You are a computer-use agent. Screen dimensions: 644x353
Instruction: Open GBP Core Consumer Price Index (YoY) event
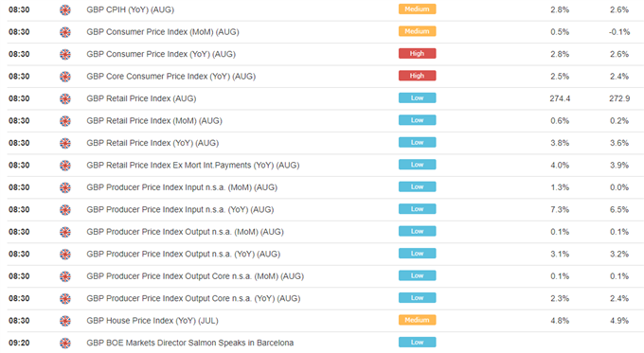[x=170, y=77]
